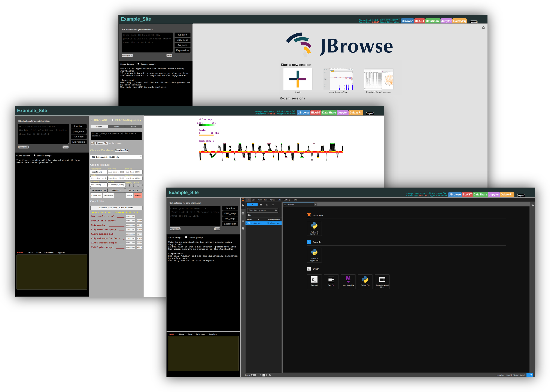Open the Kernel menu in JupyterLab

tap(272, 200)
